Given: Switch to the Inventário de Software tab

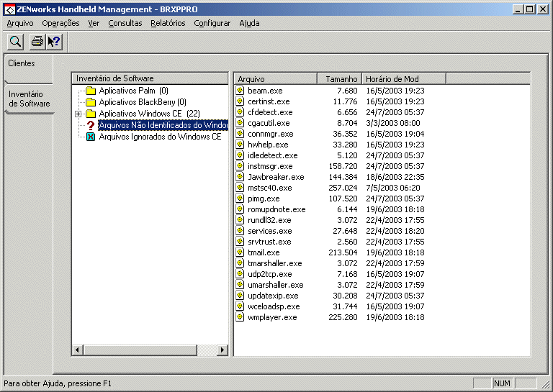Looking at the screenshot, I should click(x=30, y=99).
